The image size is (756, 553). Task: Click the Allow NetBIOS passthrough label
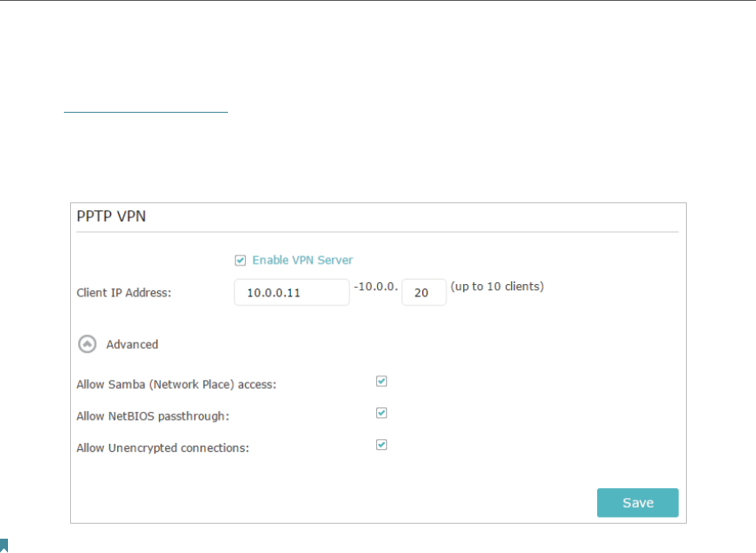pyautogui.click(x=153, y=416)
